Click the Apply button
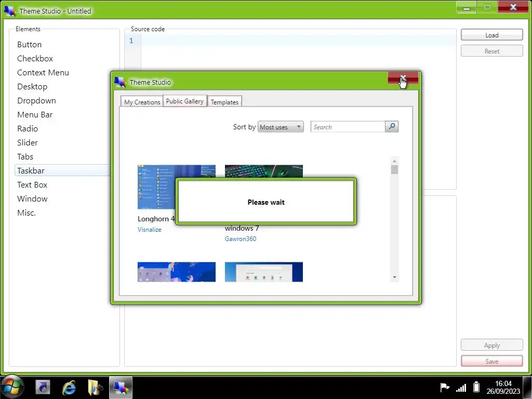 pyautogui.click(x=491, y=345)
